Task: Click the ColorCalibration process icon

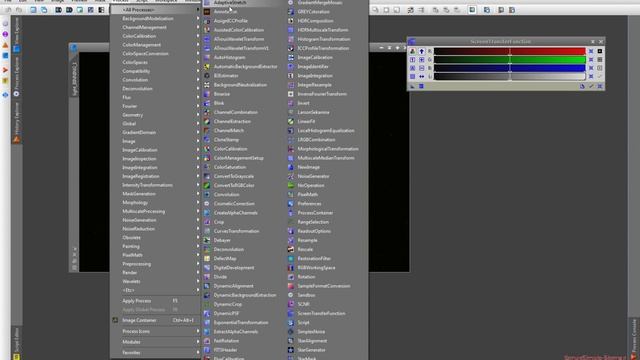Action: tap(207, 149)
